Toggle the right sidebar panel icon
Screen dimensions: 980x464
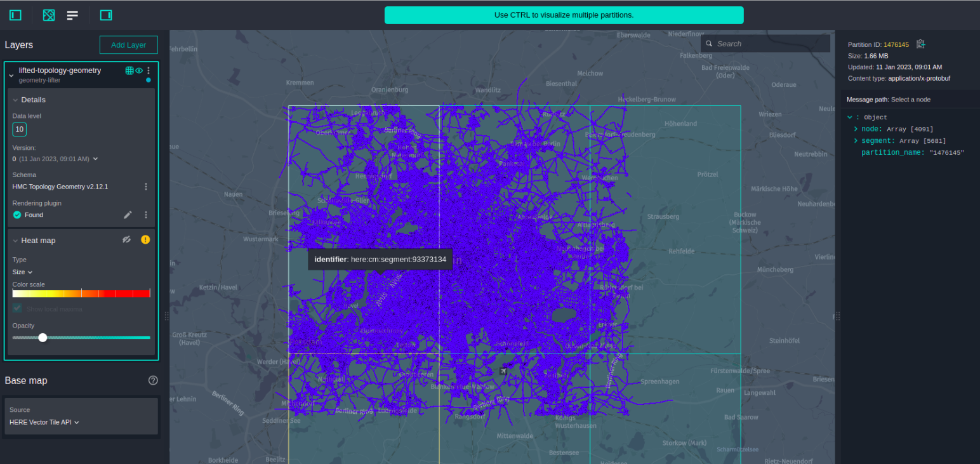(106, 15)
